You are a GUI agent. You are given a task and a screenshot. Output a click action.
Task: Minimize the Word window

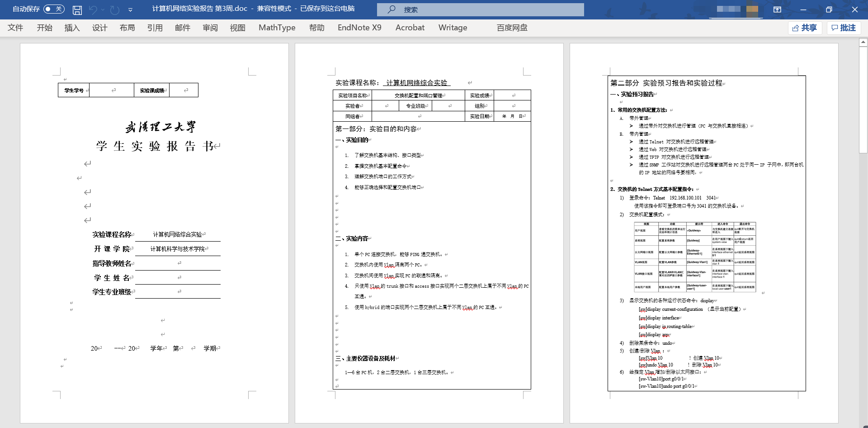pos(803,10)
